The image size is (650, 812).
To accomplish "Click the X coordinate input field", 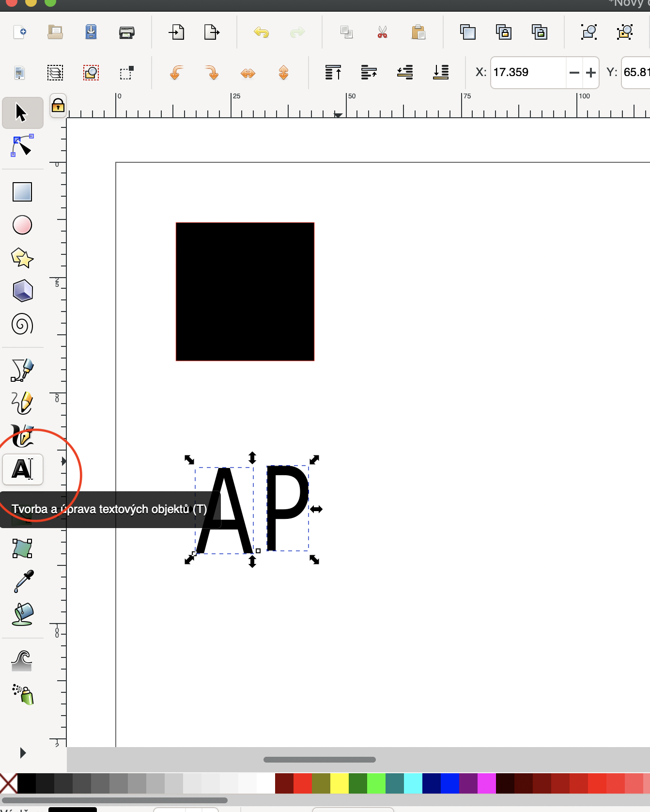I will [x=527, y=73].
